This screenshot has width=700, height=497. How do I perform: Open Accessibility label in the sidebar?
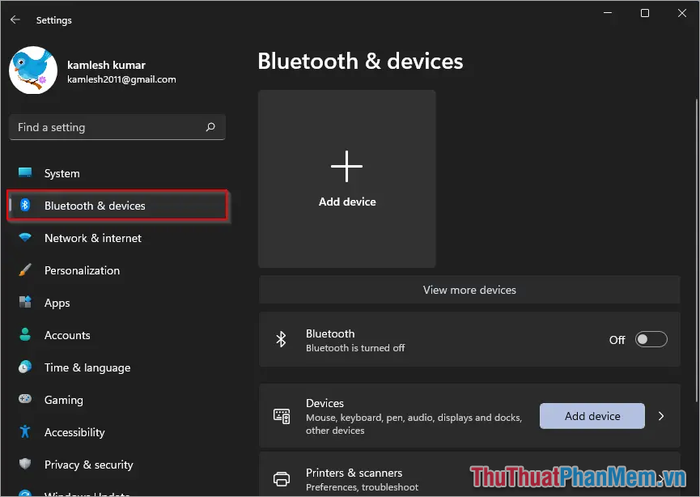[x=75, y=432]
